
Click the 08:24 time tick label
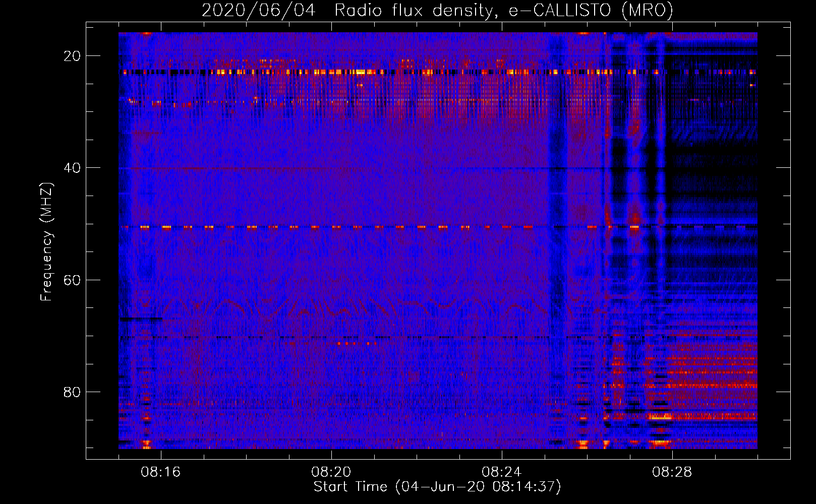[502, 472]
